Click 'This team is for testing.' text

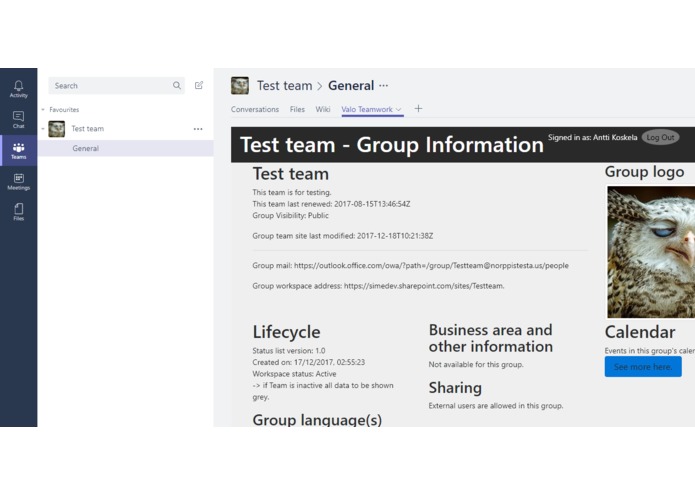(x=292, y=192)
